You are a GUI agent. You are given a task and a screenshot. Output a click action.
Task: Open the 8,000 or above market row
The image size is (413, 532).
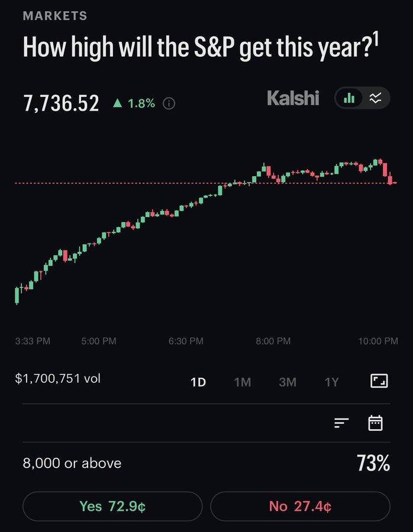pos(206,463)
